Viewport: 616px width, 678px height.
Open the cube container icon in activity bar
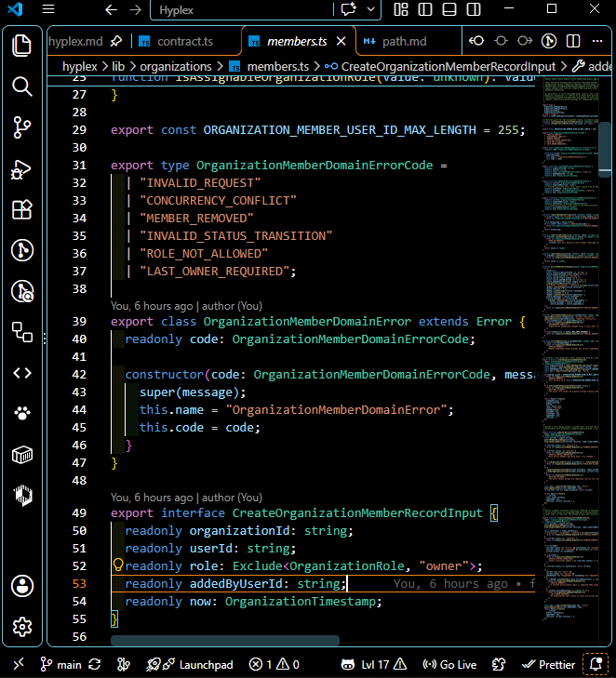[x=21, y=455]
